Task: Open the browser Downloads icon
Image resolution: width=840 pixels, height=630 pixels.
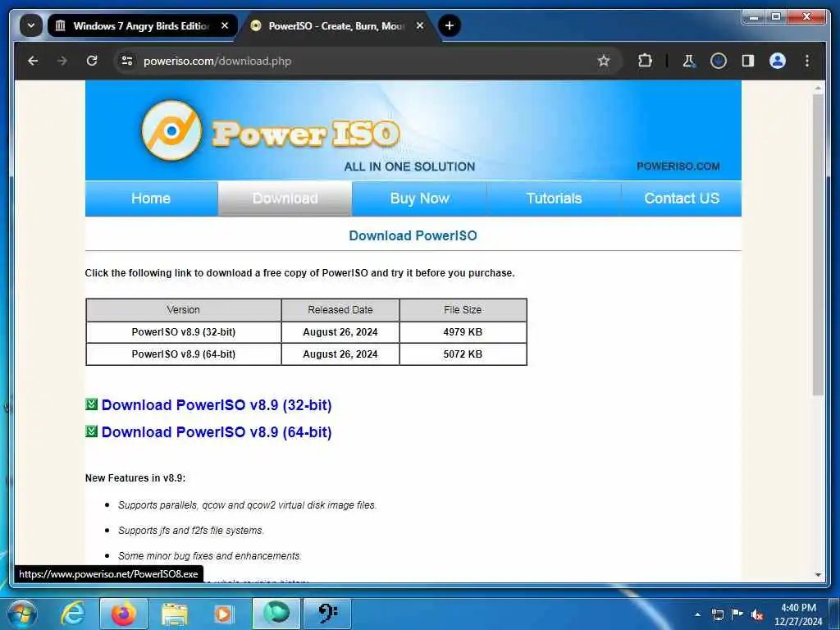Action: tap(719, 61)
